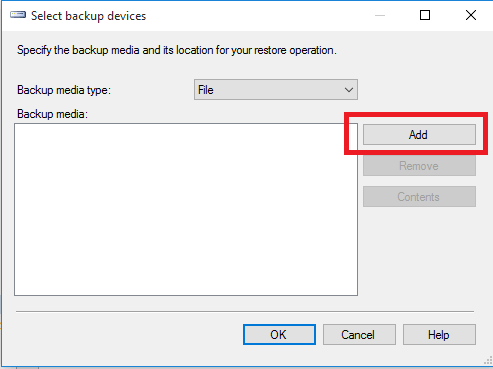Maximize the Select backup devices dialog
493x369 pixels.
[x=425, y=15]
